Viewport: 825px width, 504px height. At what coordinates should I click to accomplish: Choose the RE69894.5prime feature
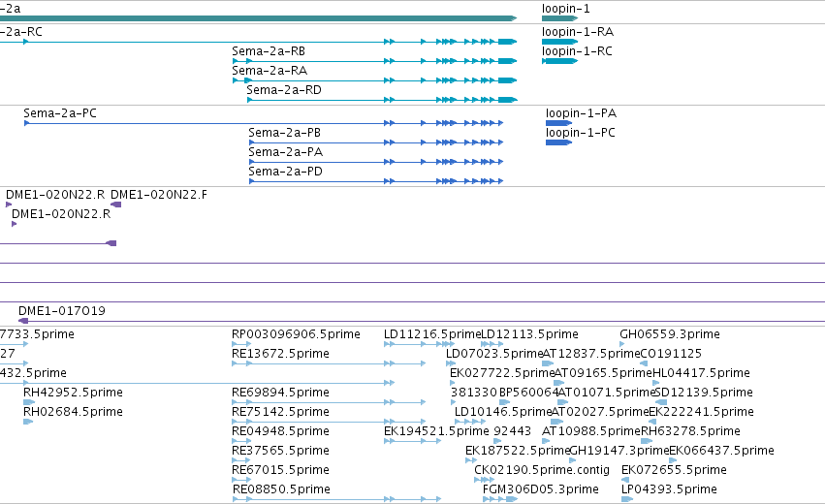pyautogui.click(x=329, y=402)
